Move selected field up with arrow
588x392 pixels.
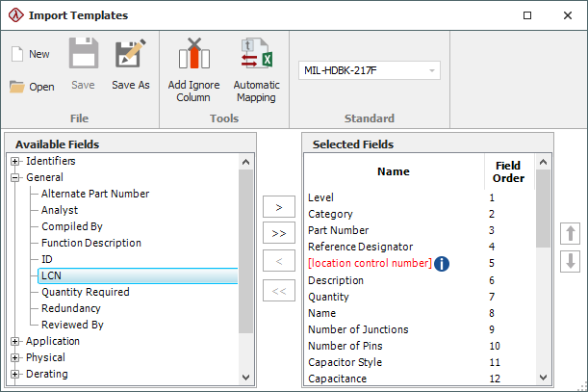pyautogui.click(x=569, y=232)
